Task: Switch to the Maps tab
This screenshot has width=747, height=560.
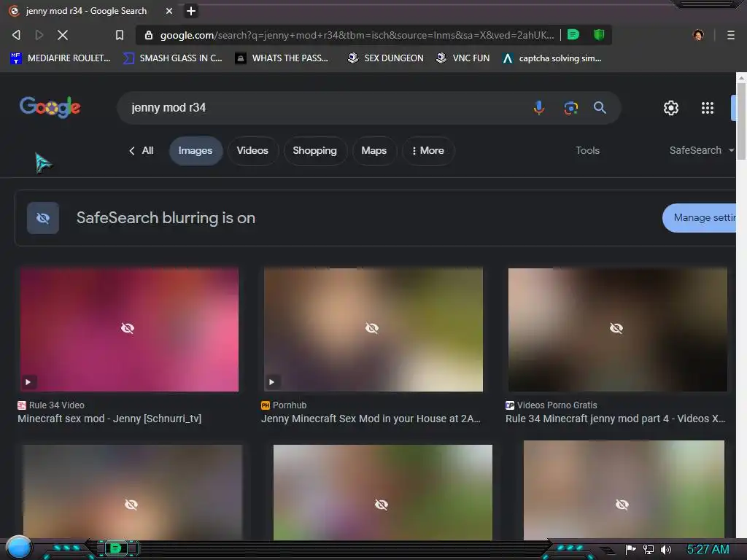Action: coord(374,150)
